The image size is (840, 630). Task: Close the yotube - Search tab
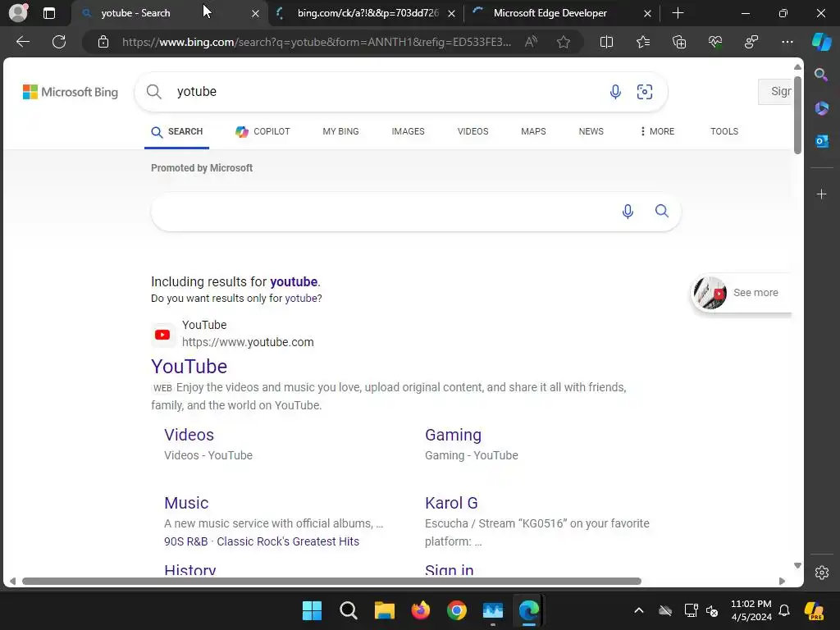[256, 13]
